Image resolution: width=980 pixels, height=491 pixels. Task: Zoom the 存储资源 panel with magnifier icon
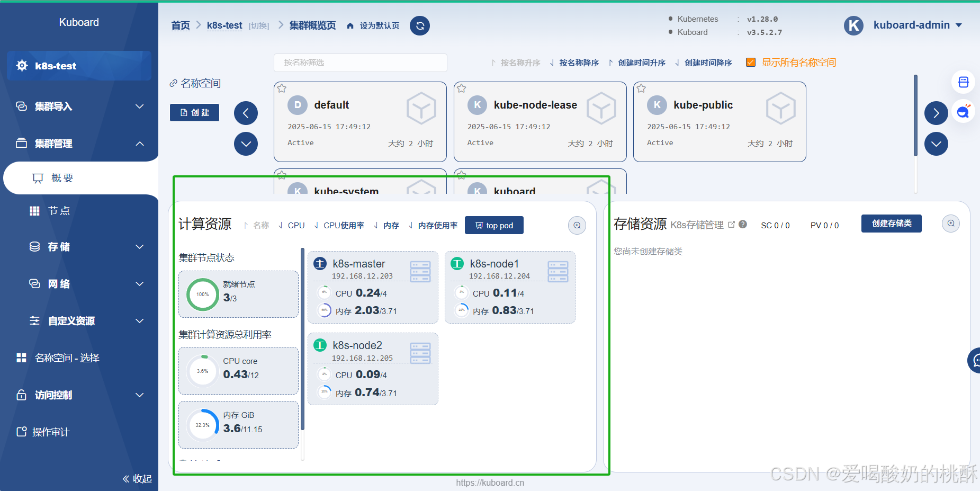[x=951, y=224]
